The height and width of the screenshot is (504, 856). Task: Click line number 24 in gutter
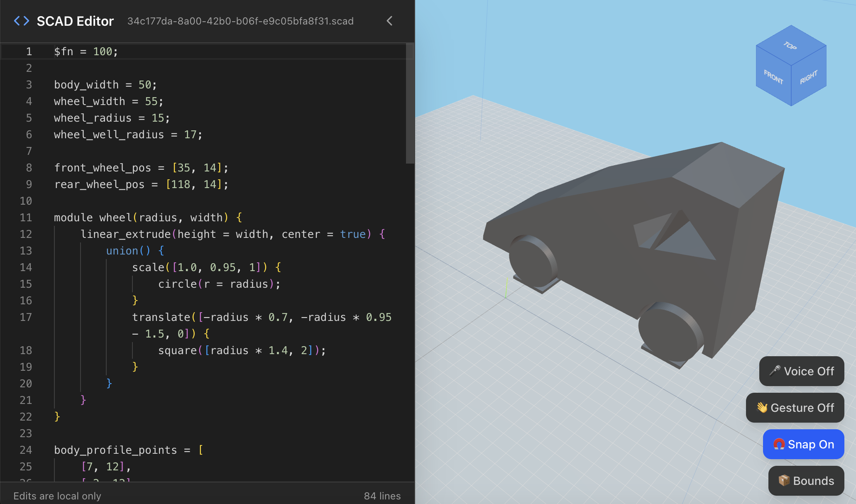26,450
